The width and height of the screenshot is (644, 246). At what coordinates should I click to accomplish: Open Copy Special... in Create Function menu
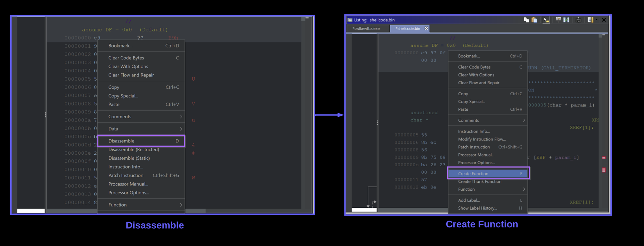click(488, 102)
